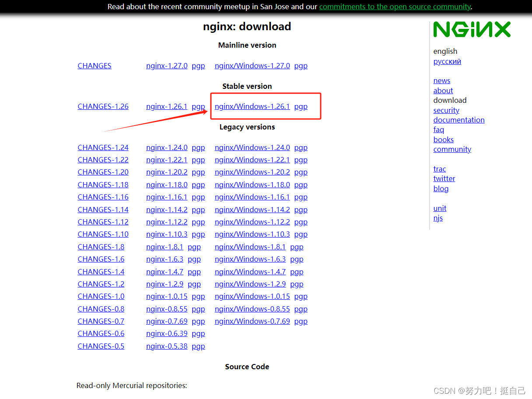Open the about page
Image resolution: width=532 pixels, height=399 pixels.
click(x=443, y=91)
